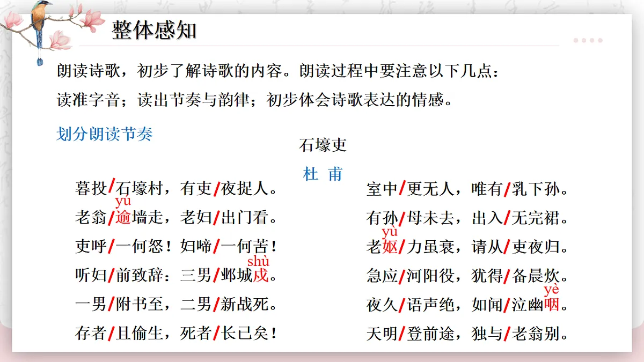Click the verse 天明/登前途，独与/老翁别
The height and width of the screenshot is (362, 644).
(x=467, y=334)
